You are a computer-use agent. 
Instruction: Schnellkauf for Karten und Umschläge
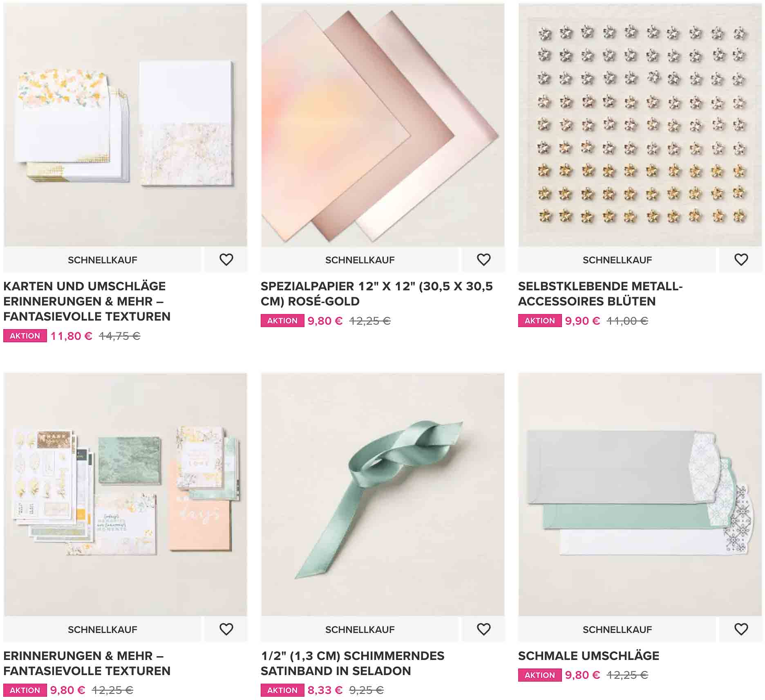tap(103, 260)
